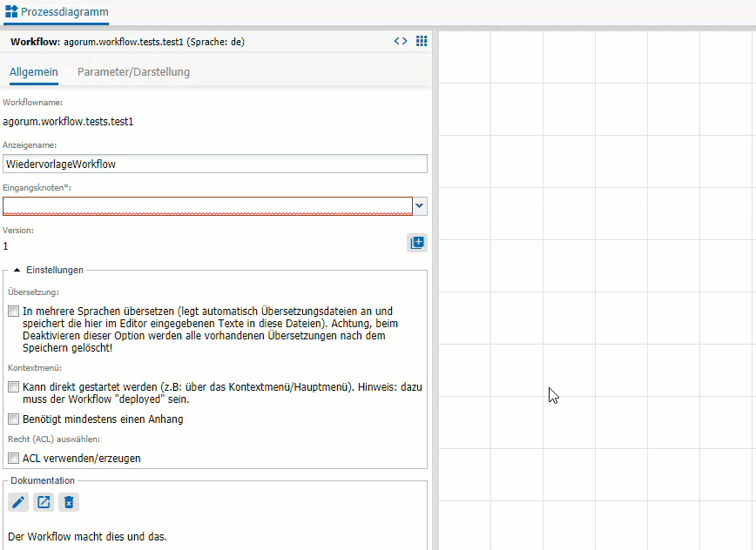Switch to the Parameter/Darstellung tab
Viewport: 756px width, 550px height.
coord(133,72)
